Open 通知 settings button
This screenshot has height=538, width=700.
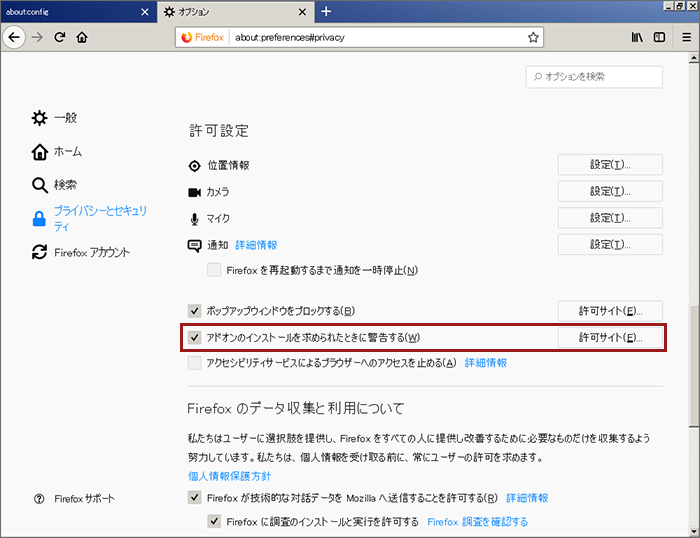610,245
